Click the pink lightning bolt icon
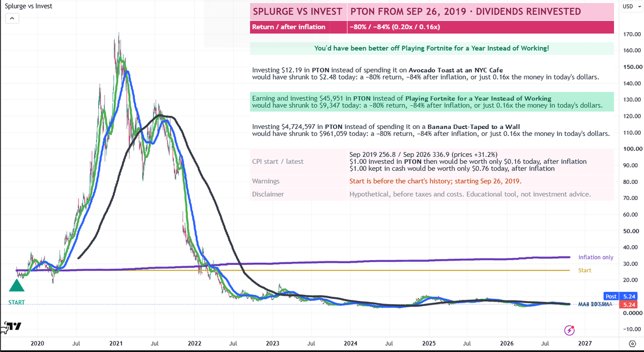This screenshot has height=352, width=644. pos(569,329)
